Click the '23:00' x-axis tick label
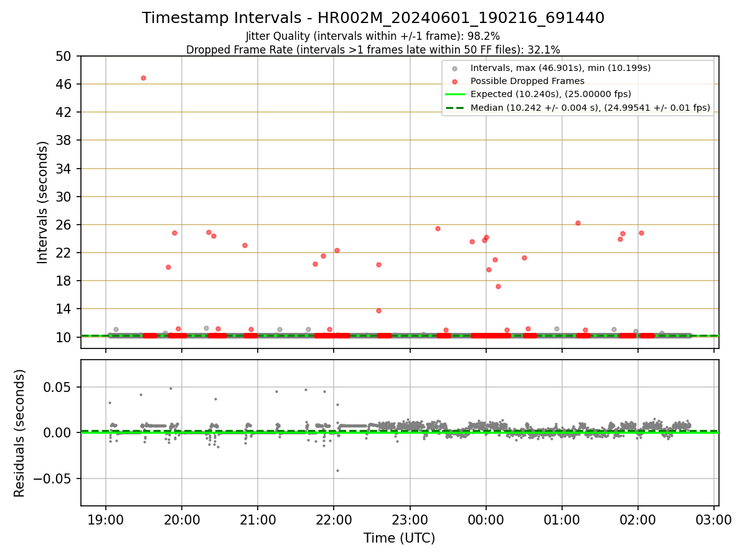Viewport: 747px width, 560px height. (410, 520)
